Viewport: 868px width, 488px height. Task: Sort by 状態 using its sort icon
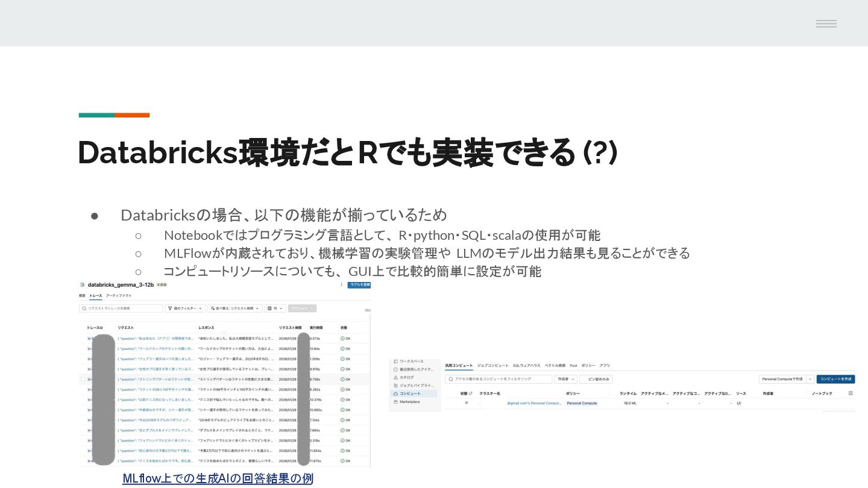coord(471,393)
